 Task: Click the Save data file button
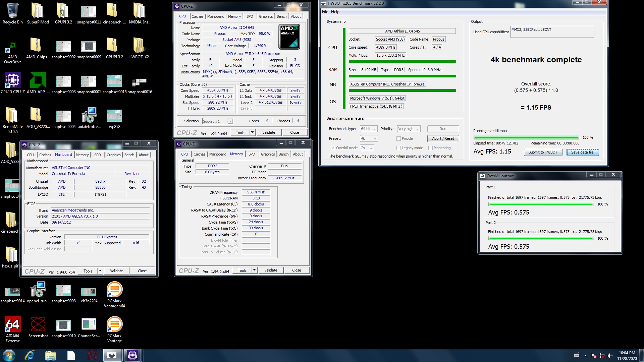(x=582, y=152)
